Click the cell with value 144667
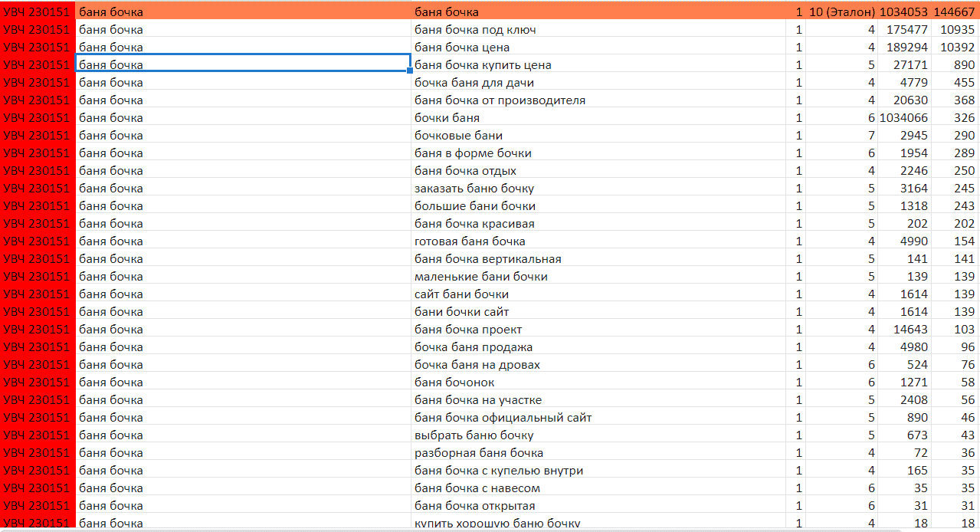 [x=955, y=12]
